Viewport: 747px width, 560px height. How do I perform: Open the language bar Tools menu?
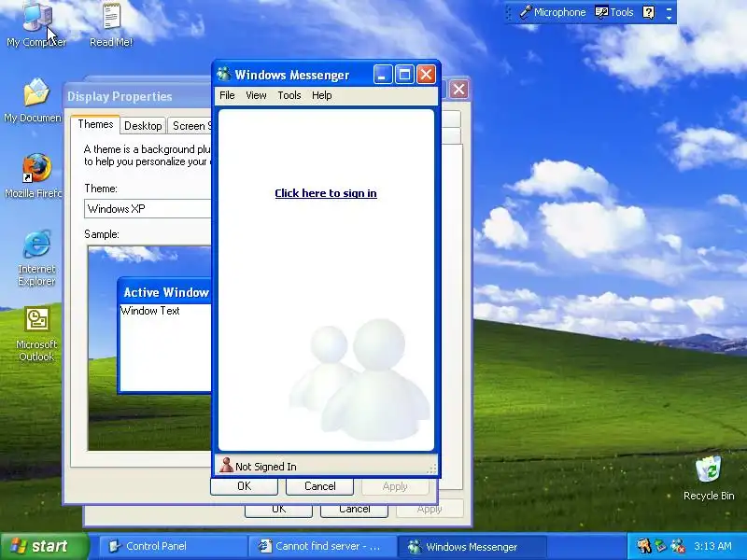point(614,12)
